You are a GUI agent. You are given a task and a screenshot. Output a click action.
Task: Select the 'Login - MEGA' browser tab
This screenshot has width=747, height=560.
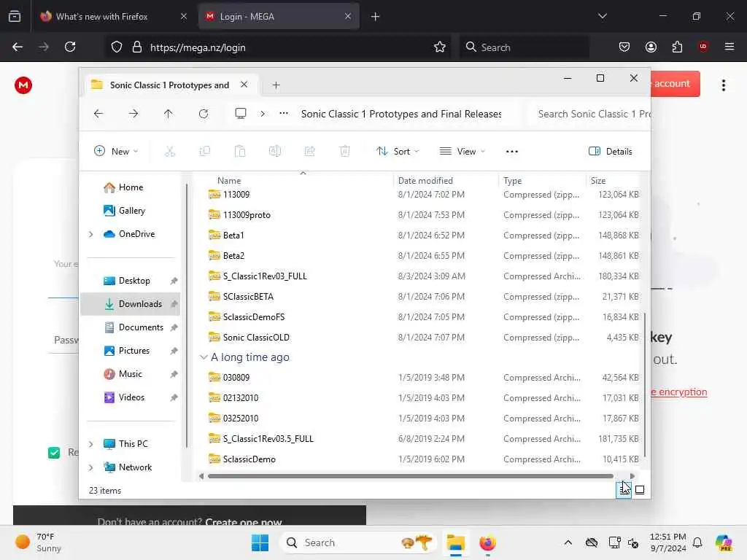click(x=279, y=16)
